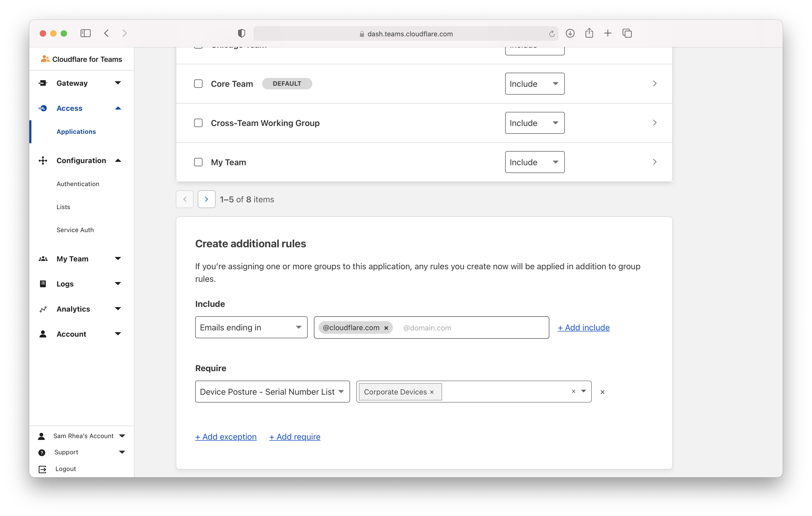Open Include dropdown for My Team row

click(534, 162)
